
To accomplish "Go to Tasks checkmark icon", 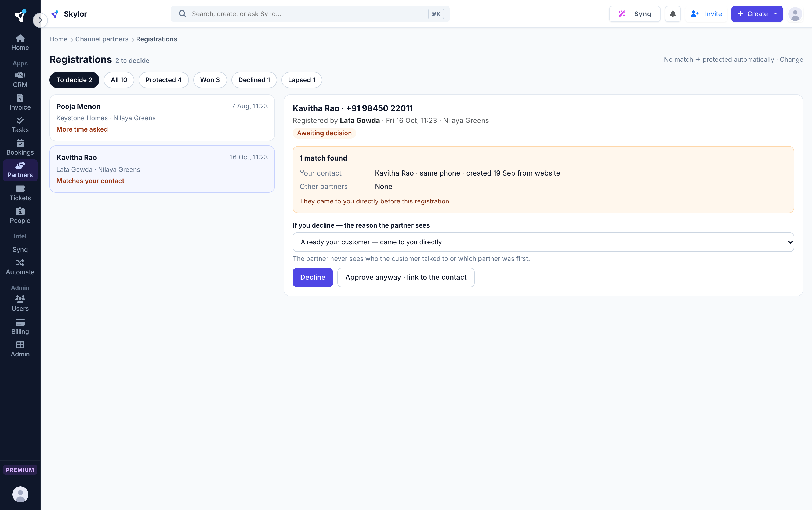I will point(20,120).
